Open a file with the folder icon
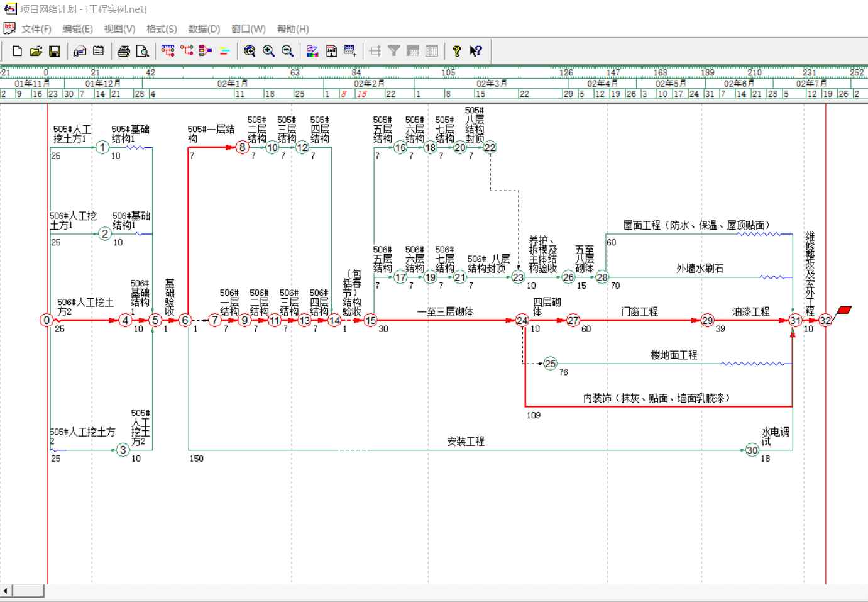This screenshot has height=602, width=868. coord(36,51)
